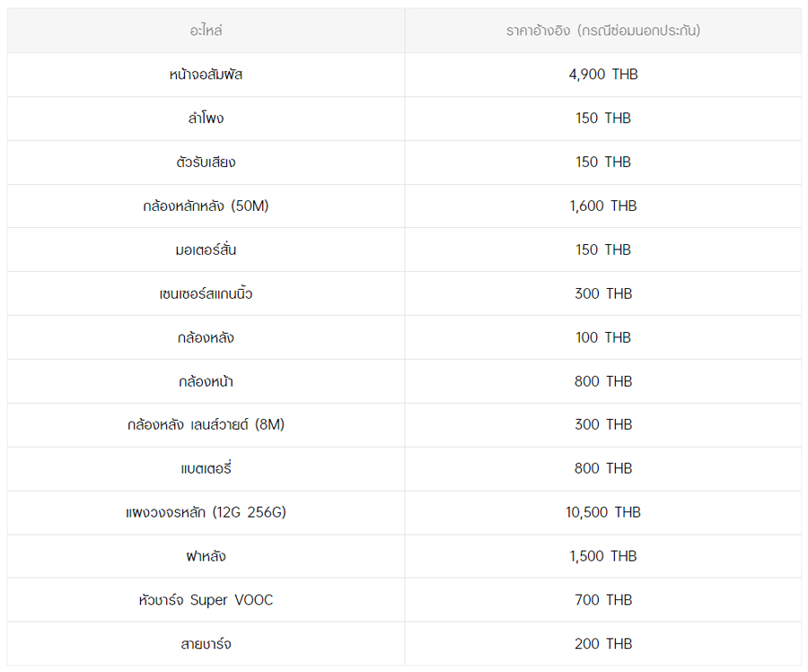Select the สายชาร์จ part name

(206, 644)
